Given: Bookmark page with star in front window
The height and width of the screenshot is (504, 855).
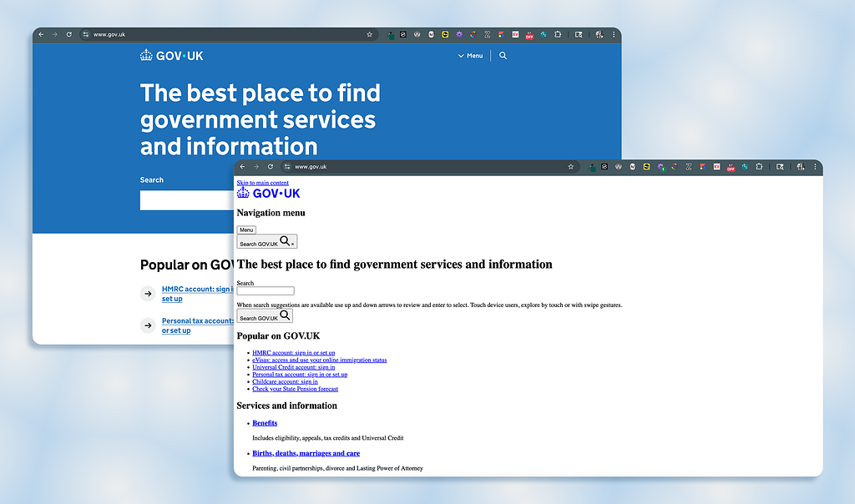Looking at the screenshot, I should coord(570,167).
